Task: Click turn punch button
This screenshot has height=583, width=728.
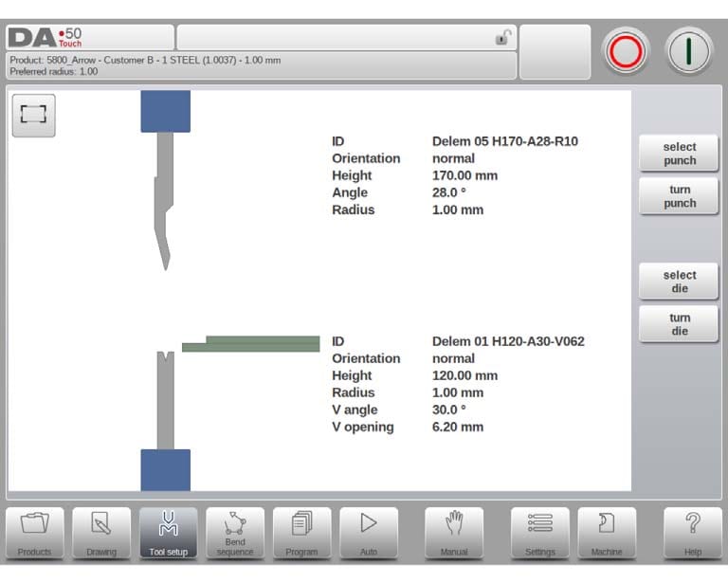Action: pyautogui.click(x=679, y=196)
